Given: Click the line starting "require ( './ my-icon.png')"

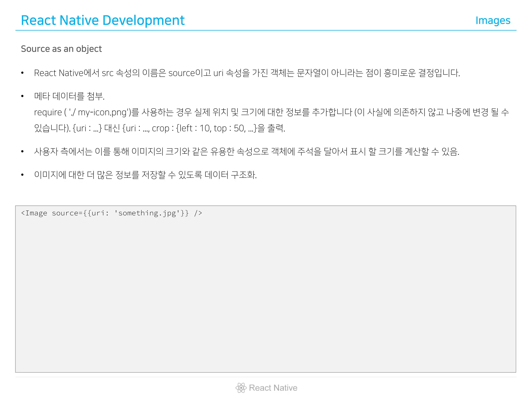Looking at the screenshot, I should tap(271, 112).
